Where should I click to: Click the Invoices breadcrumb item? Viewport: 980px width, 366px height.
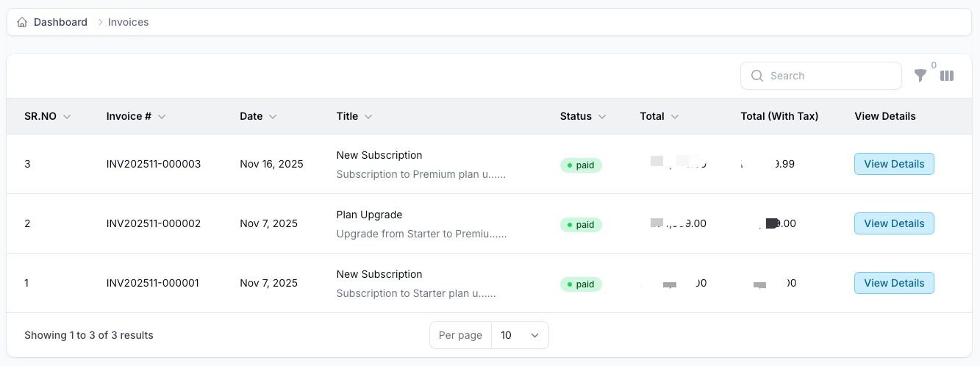pyautogui.click(x=128, y=22)
